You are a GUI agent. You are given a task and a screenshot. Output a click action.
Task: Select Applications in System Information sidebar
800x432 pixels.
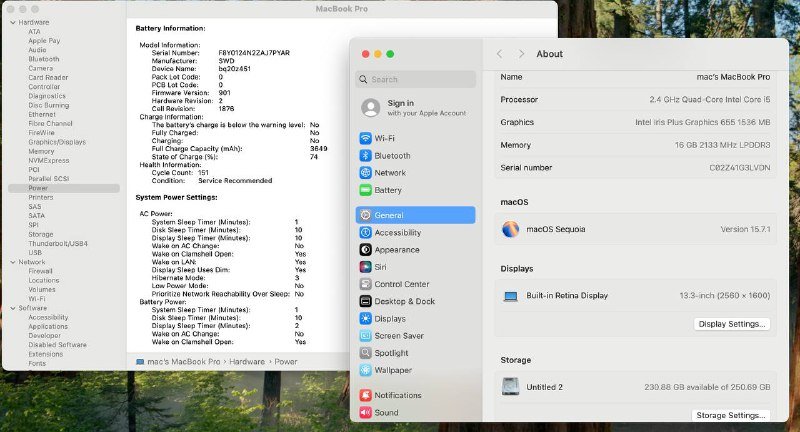(x=48, y=326)
